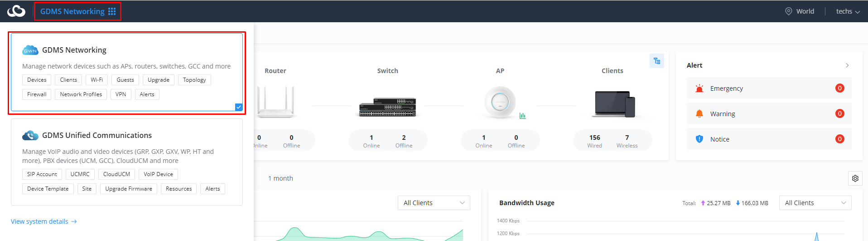The height and width of the screenshot is (241, 868).
Task: Open the Emergency alerts row
Action: [x=769, y=88]
